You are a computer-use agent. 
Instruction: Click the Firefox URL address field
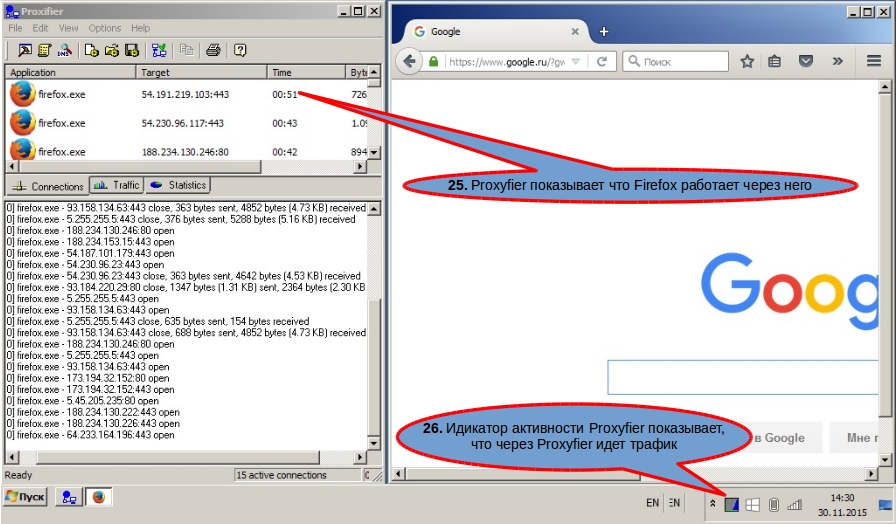tap(506, 62)
